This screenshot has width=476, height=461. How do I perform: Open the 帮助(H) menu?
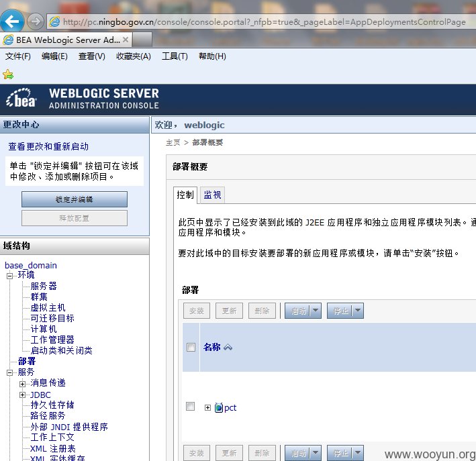pos(212,56)
